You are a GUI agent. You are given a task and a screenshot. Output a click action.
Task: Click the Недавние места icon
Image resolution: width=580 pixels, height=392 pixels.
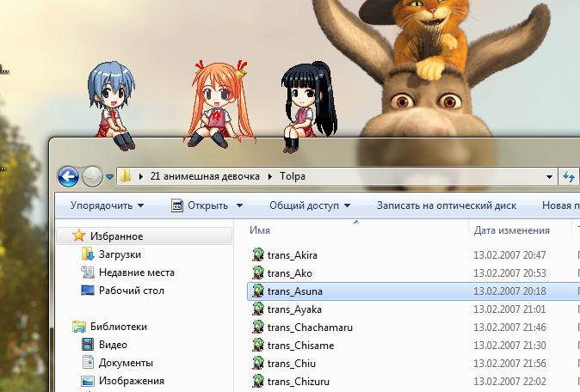(88, 273)
